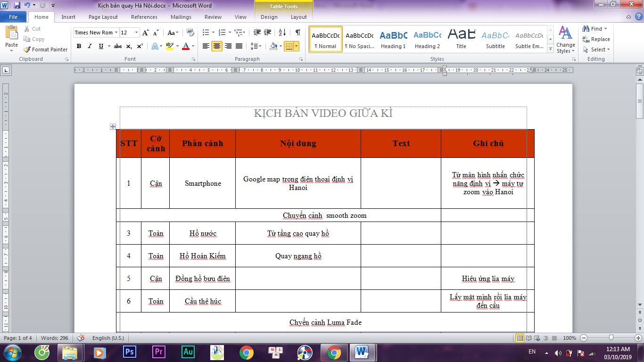The height and width of the screenshot is (362, 644).
Task: Clear all formatting from the text
Action: [190, 33]
